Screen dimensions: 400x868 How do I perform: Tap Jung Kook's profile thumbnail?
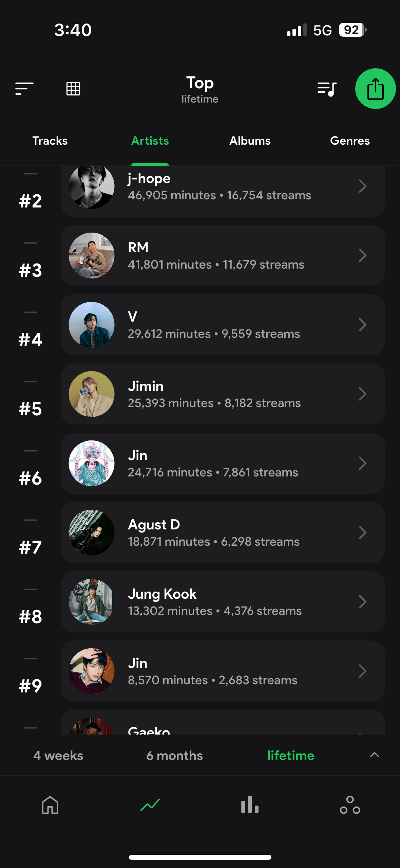pyautogui.click(x=92, y=602)
